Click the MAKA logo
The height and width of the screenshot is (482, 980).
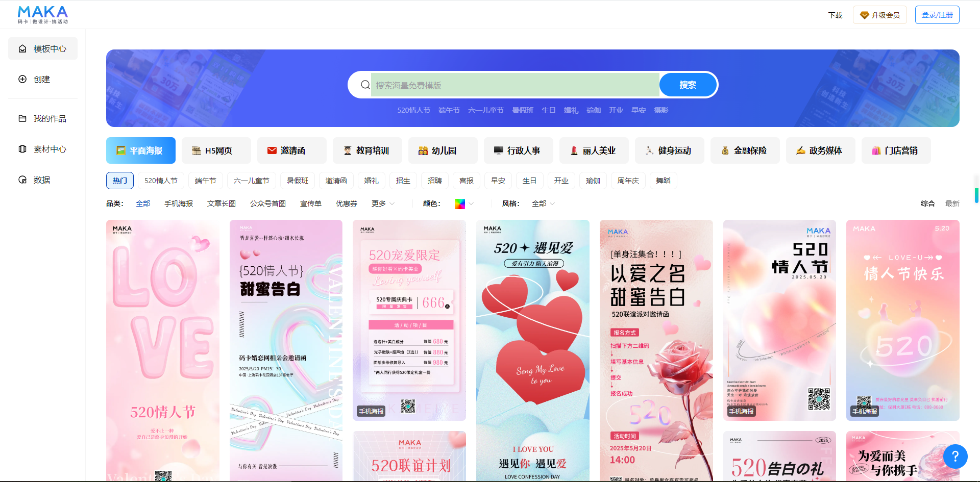tap(43, 15)
